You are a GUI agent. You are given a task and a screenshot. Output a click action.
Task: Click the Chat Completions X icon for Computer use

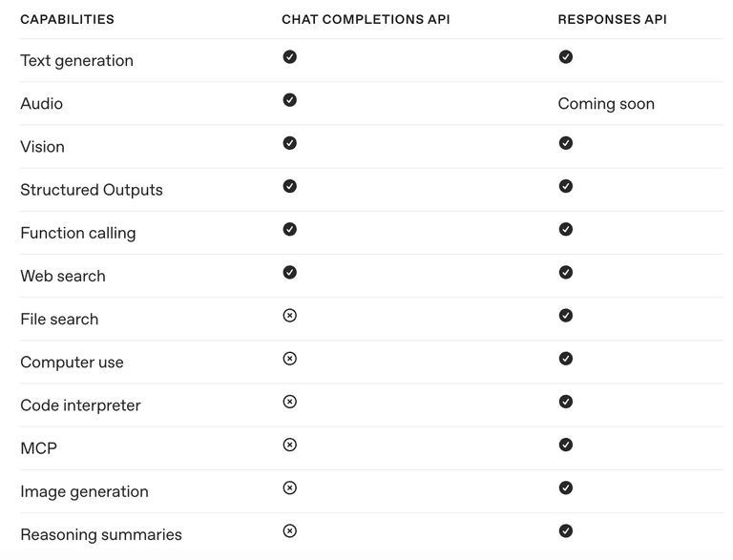[290, 359]
